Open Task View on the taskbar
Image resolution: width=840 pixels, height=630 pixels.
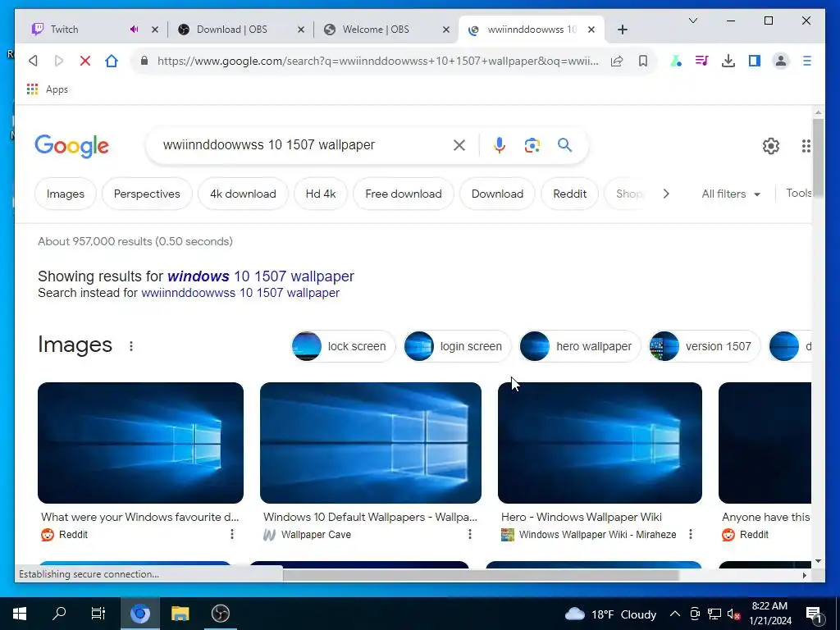tap(98, 614)
